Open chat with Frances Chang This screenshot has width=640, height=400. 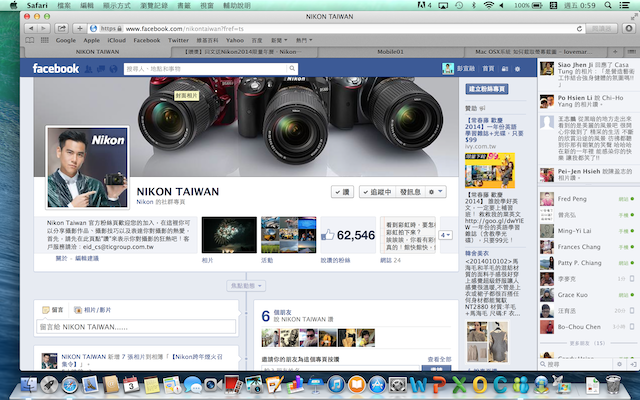[587, 247]
